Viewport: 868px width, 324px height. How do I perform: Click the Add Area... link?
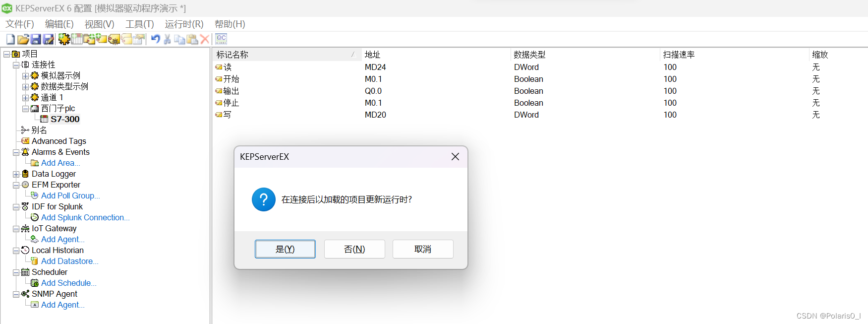click(60, 163)
